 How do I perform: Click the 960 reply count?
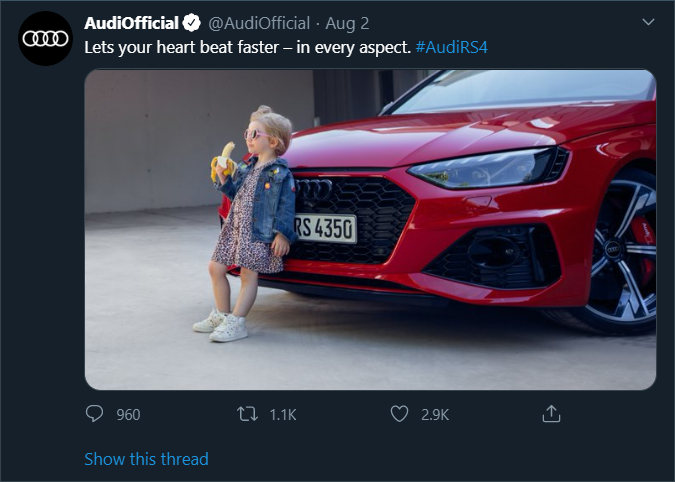pyautogui.click(x=128, y=414)
